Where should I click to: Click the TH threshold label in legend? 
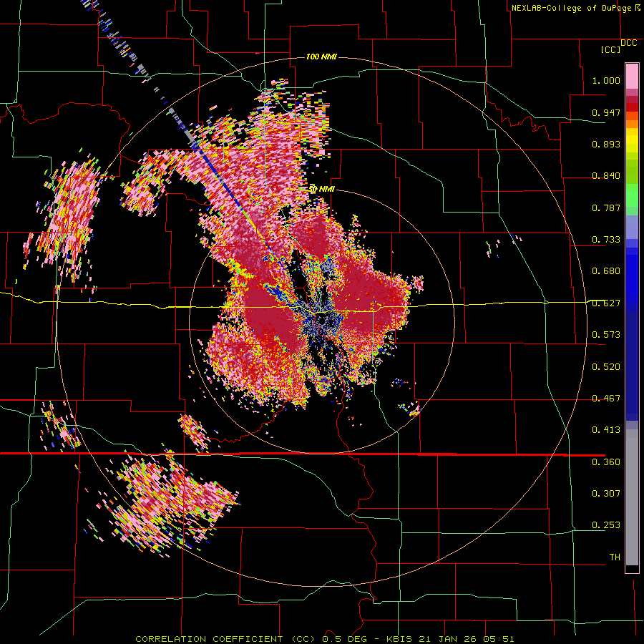(x=615, y=557)
